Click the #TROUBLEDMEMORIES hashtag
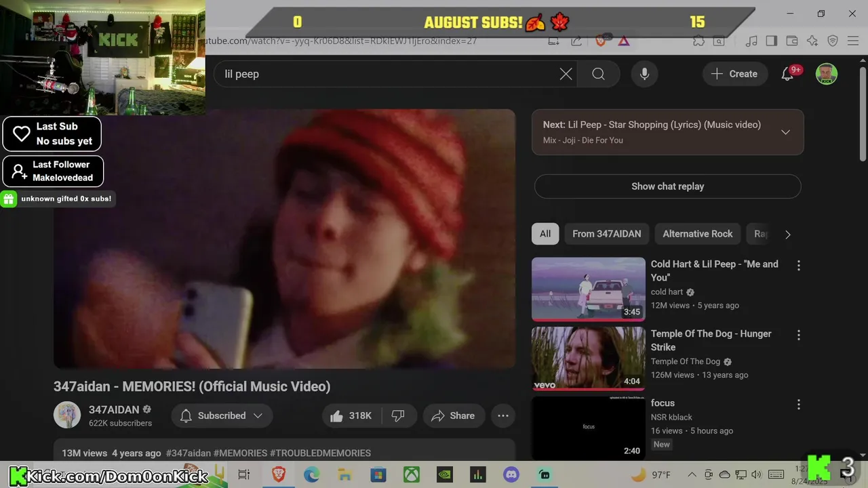Image resolution: width=868 pixels, height=488 pixels. (x=320, y=453)
